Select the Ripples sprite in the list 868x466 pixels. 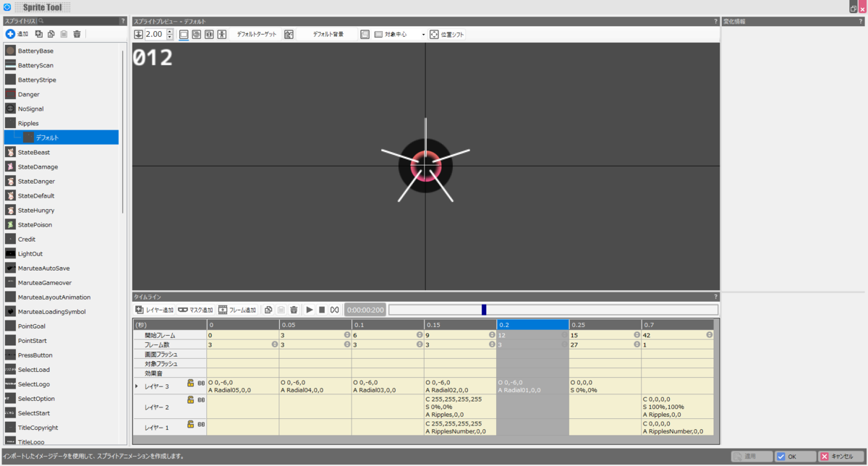point(61,123)
